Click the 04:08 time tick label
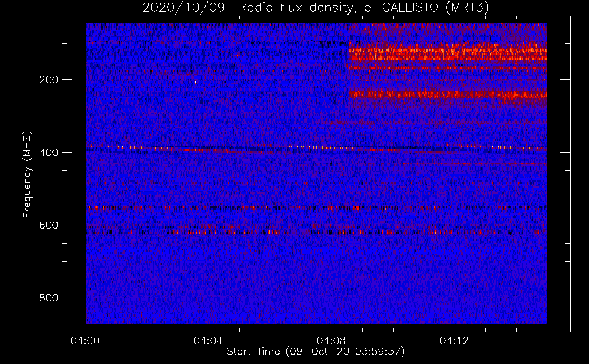 [331, 341]
